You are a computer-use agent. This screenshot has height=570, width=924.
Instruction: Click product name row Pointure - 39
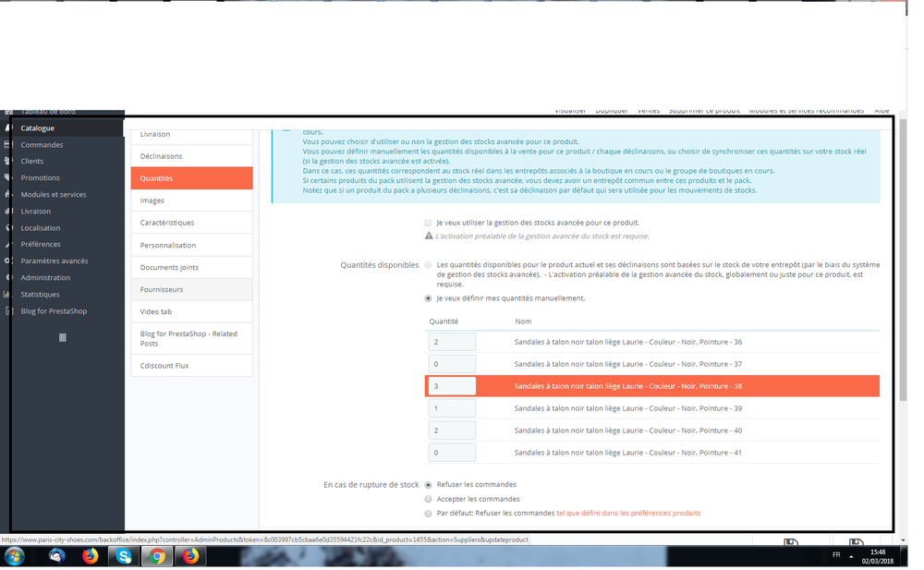[x=628, y=408]
